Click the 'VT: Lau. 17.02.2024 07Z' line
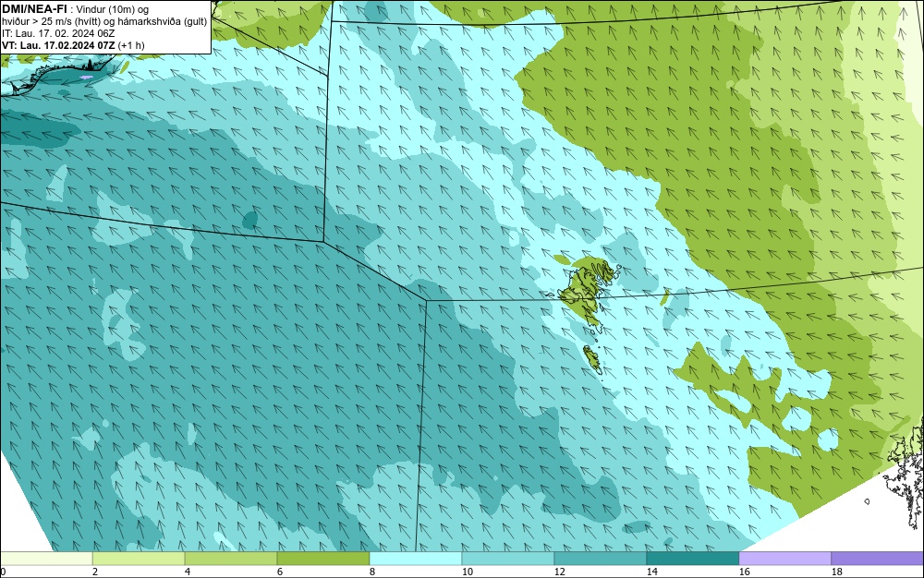Screen dimensions: 924x578 (x=59, y=45)
